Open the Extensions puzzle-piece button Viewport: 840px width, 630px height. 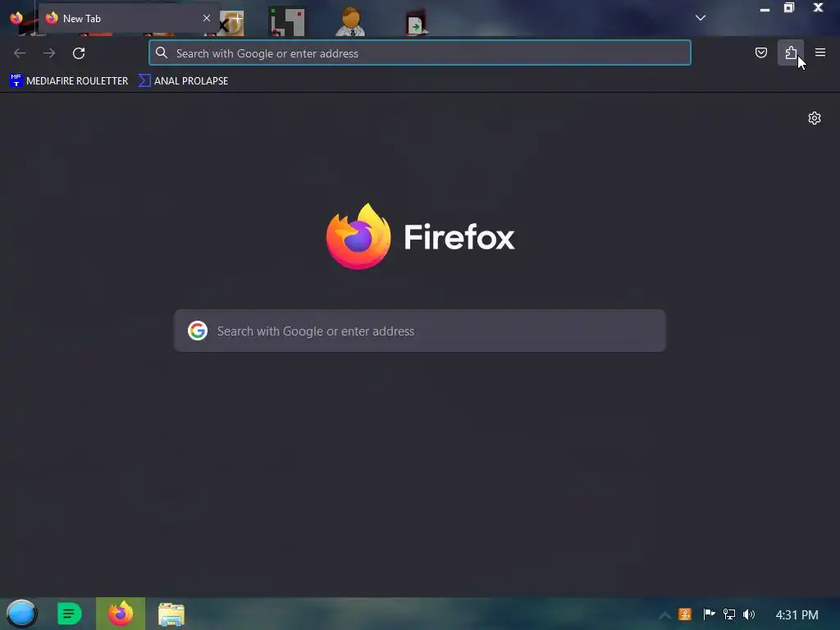[791, 52]
